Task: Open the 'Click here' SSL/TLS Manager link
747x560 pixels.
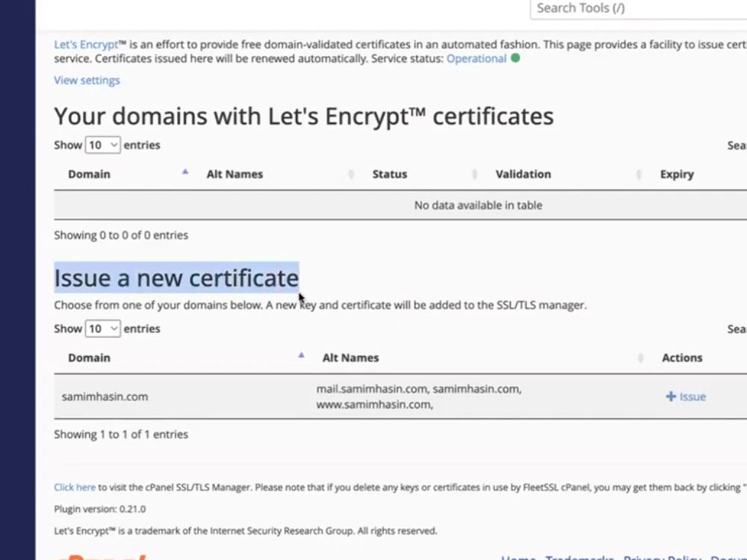Action: pyautogui.click(x=74, y=487)
